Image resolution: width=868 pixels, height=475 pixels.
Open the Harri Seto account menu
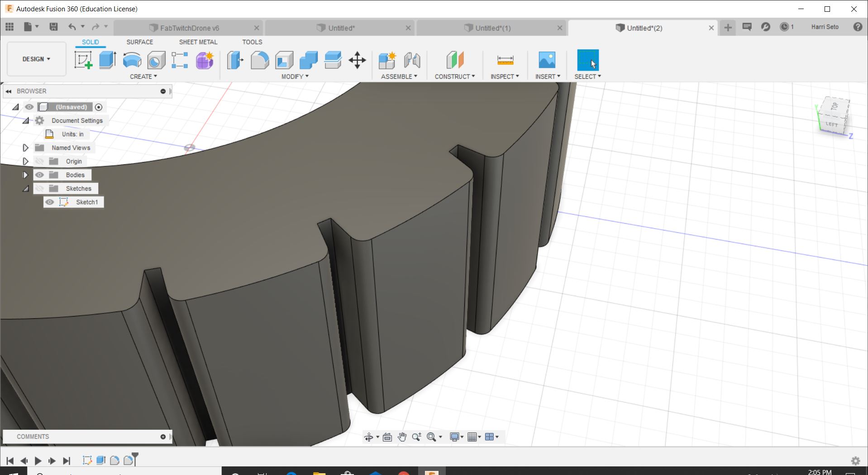pyautogui.click(x=825, y=27)
